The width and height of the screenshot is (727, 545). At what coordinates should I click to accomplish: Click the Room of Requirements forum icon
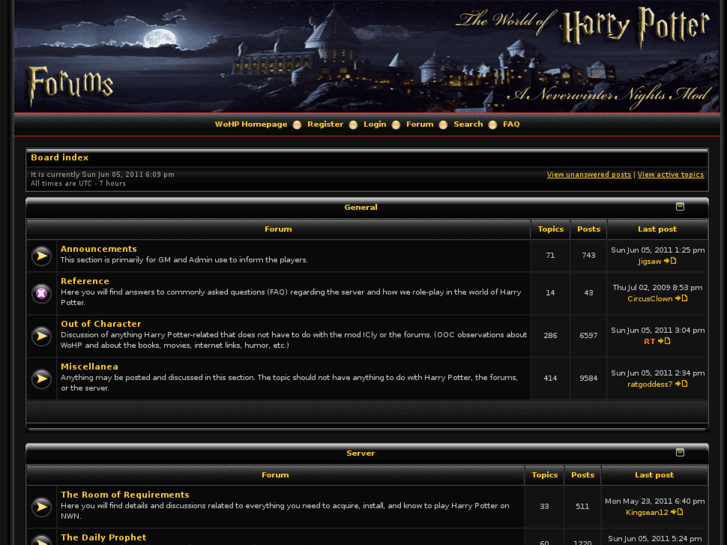(42, 507)
